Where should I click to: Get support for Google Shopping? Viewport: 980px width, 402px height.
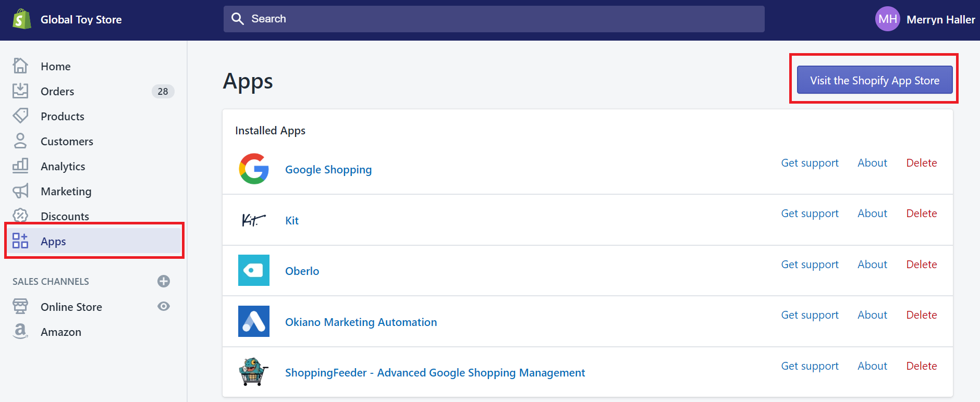tap(810, 163)
